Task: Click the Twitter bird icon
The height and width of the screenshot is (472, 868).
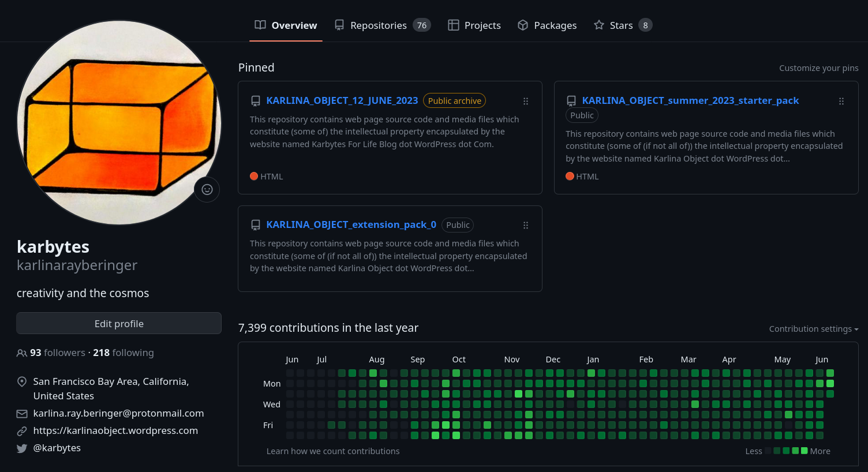Action: click(22, 448)
